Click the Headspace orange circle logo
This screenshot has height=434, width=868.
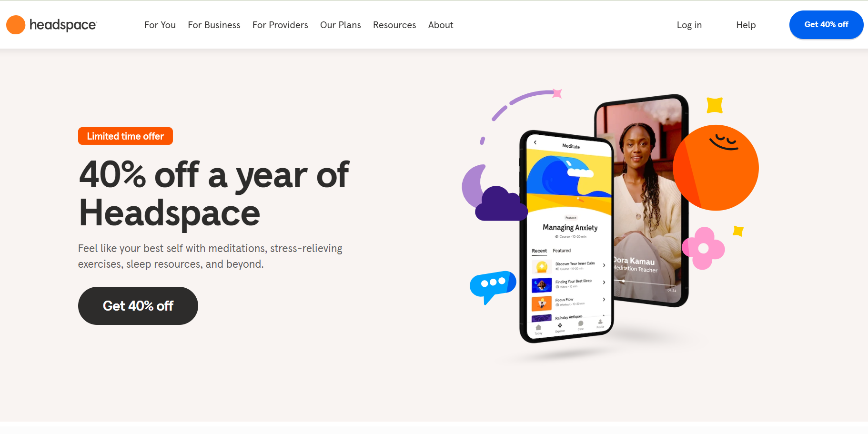(x=16, y=25)
